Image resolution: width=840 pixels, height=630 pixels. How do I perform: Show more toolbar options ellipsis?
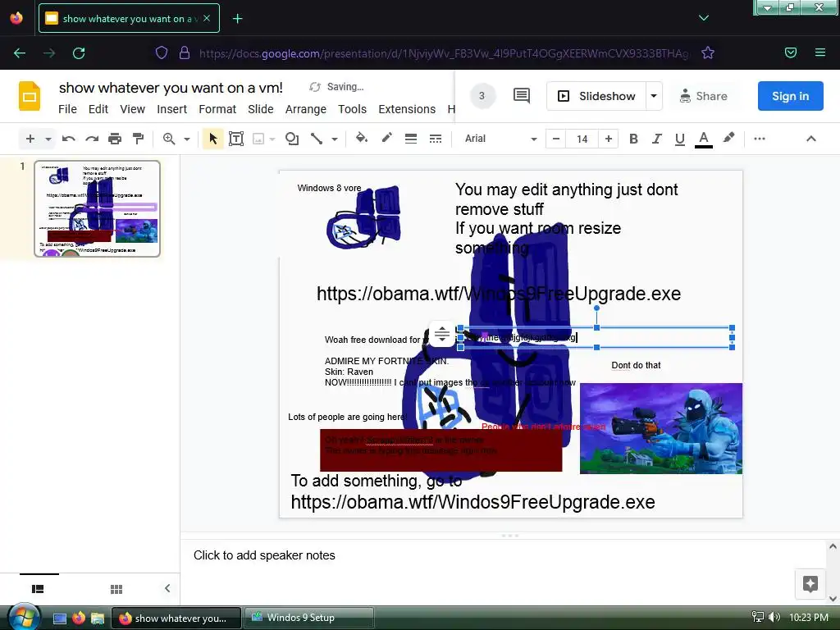click(x=759, y=139)
